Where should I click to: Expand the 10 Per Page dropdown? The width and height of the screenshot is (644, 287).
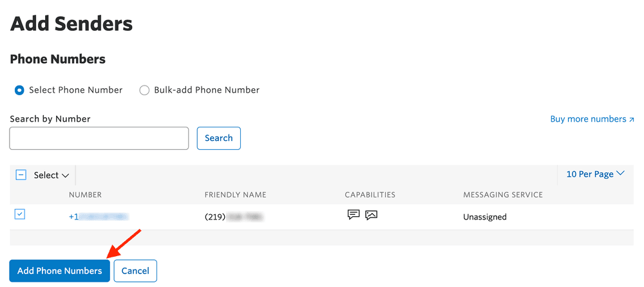tap(595, 174)
